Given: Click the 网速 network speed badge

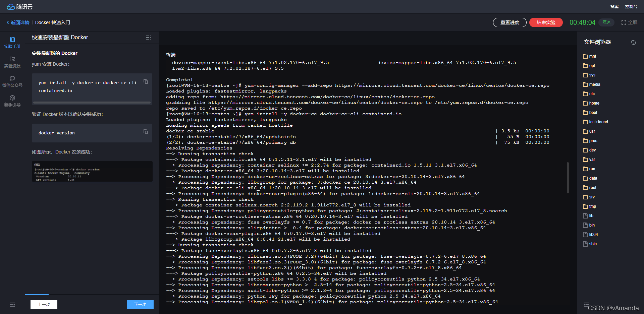Looking at the screenshot, I should coord(606,22).
